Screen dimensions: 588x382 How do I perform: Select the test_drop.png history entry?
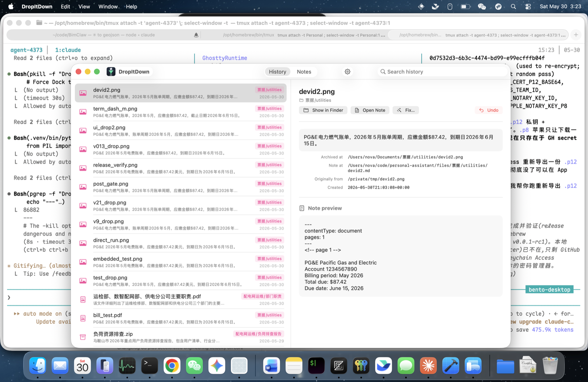(x=180, y=281)
